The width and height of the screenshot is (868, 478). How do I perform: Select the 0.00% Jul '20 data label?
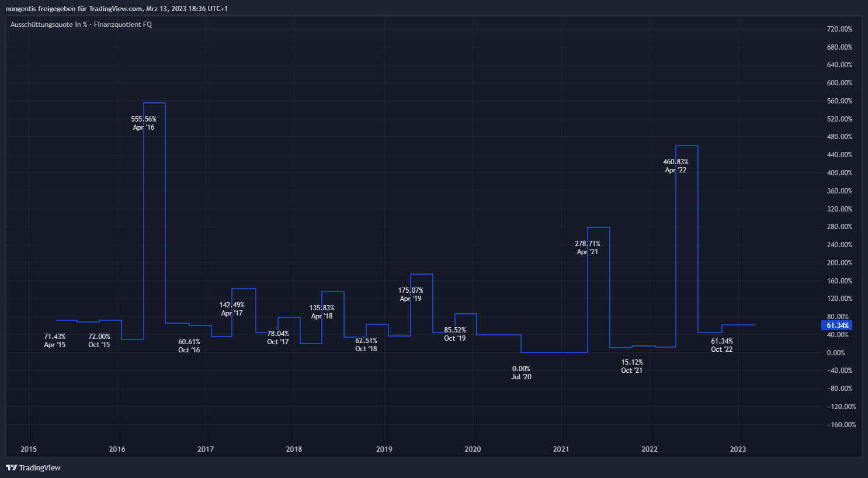click(x=521, y=373)
